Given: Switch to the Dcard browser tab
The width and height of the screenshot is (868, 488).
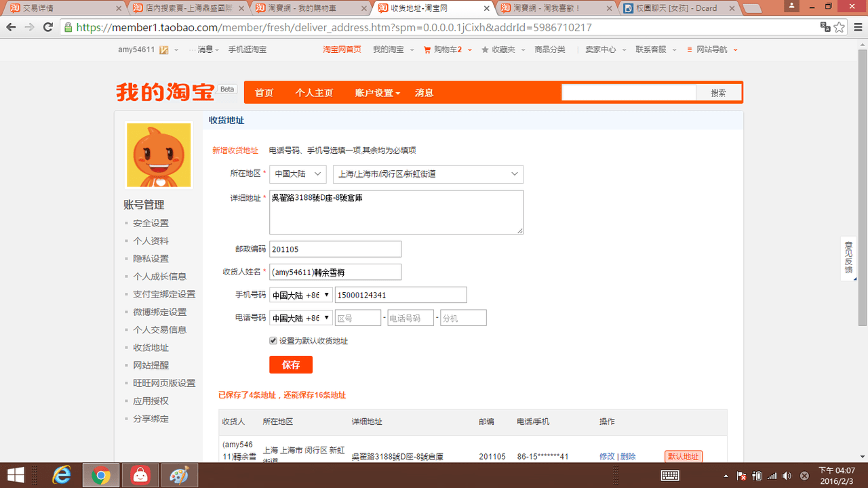Looking at the screenshot, I should tap(680, 8).
